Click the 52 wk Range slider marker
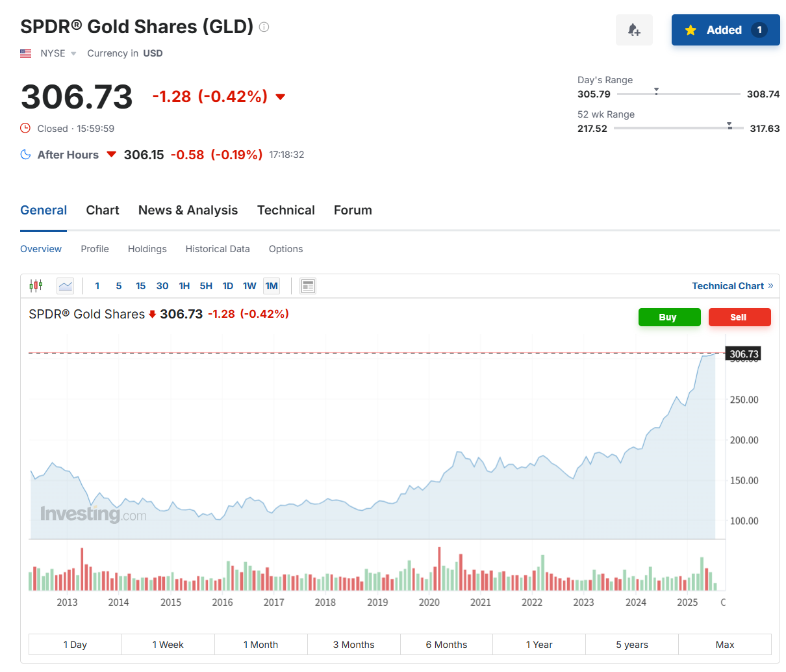Screen dimensions: 786x672 [729, 125]
